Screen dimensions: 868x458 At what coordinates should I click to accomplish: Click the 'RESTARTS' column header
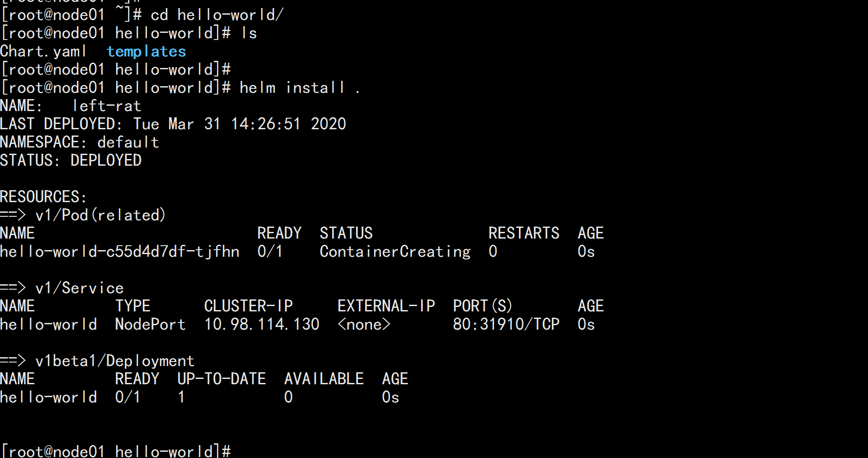(x=524, y=233)
